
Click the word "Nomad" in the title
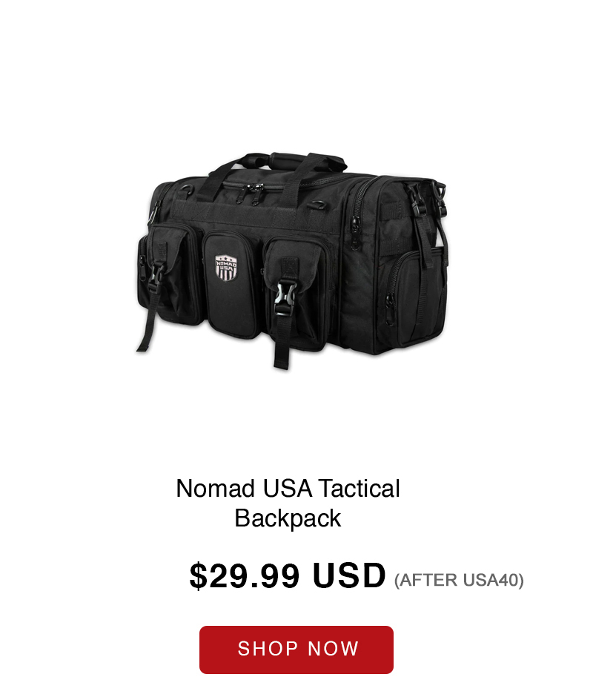217,489
